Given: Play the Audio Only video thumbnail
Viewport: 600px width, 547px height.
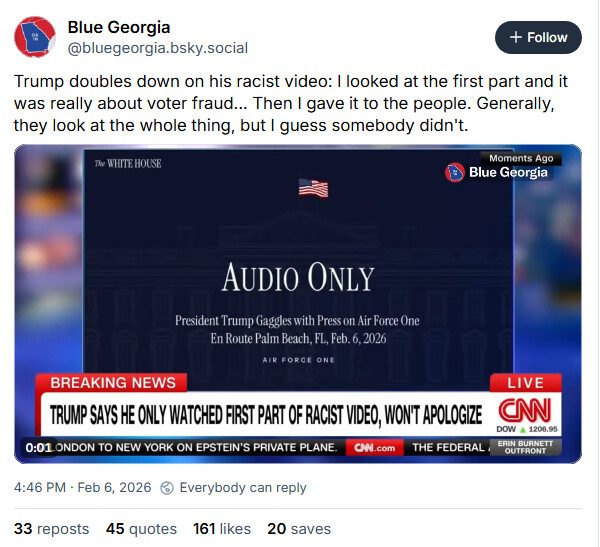Looking at the screenshot, I should (298, 304).
